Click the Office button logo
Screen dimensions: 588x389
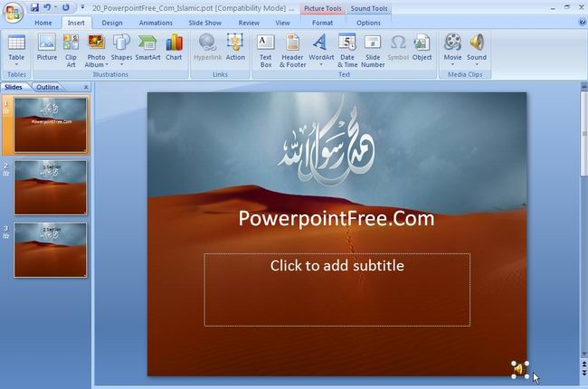14,13
